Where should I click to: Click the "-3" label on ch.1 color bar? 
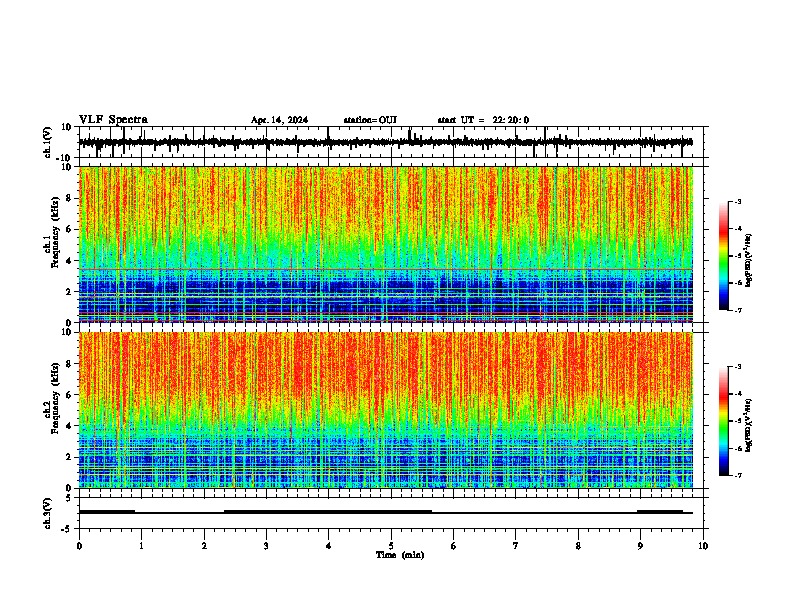coord(738,201)
